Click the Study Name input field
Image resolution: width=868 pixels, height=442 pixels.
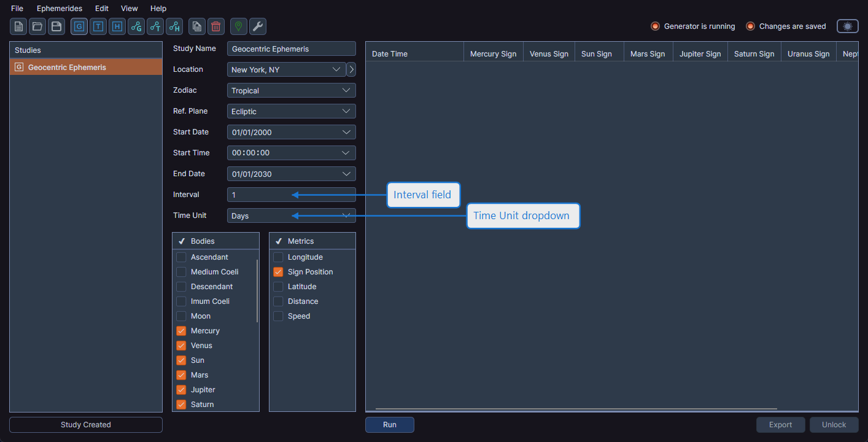click(x=291, y=48)
